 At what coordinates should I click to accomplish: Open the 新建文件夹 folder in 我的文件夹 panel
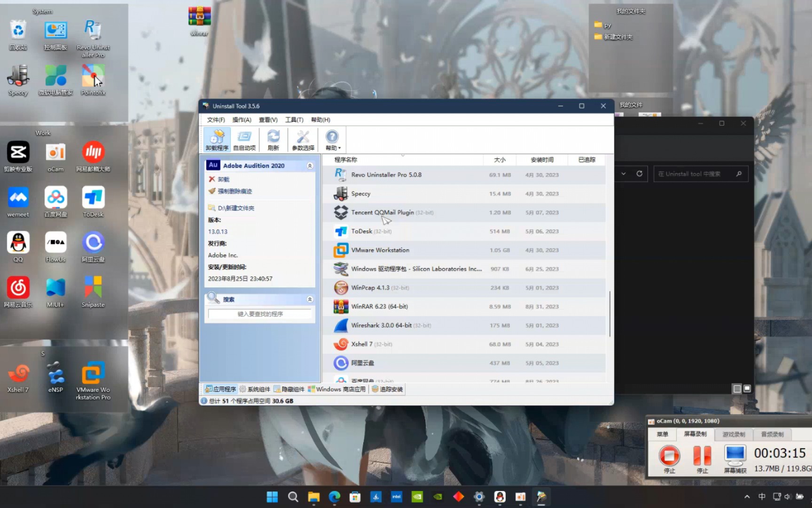click(x=613, y=37)
